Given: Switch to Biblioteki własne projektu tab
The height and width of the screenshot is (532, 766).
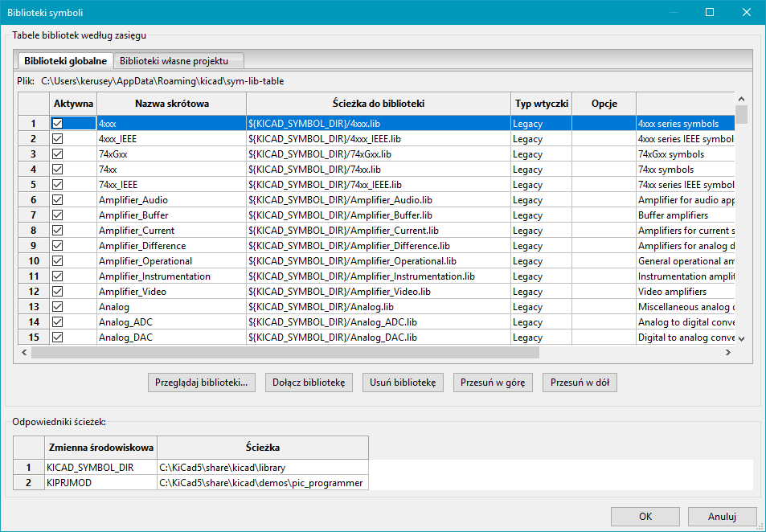Looking at the screenshot, I should pos(174,61).
